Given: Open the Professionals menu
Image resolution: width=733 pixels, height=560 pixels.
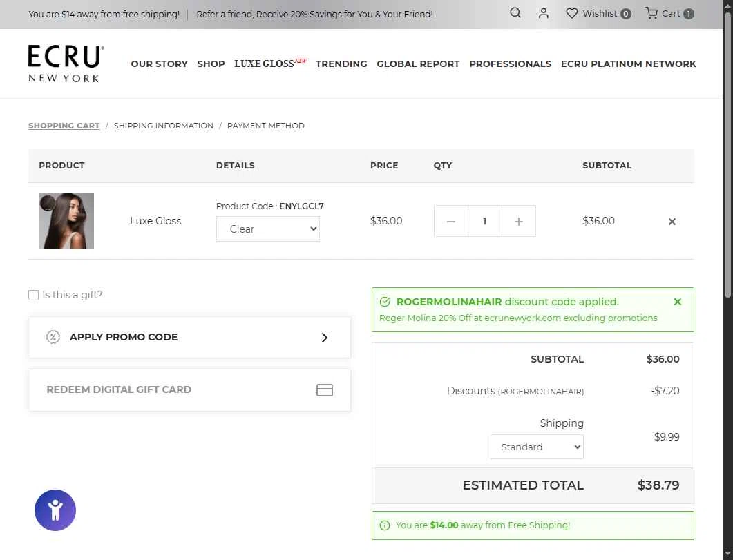Looking at the screenshot, I should [x=510, y=64].
